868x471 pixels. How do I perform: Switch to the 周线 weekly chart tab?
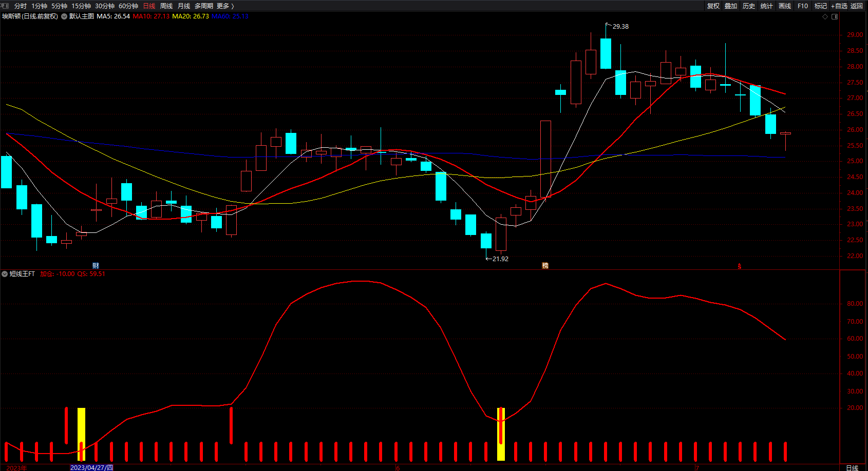(166, 6)
